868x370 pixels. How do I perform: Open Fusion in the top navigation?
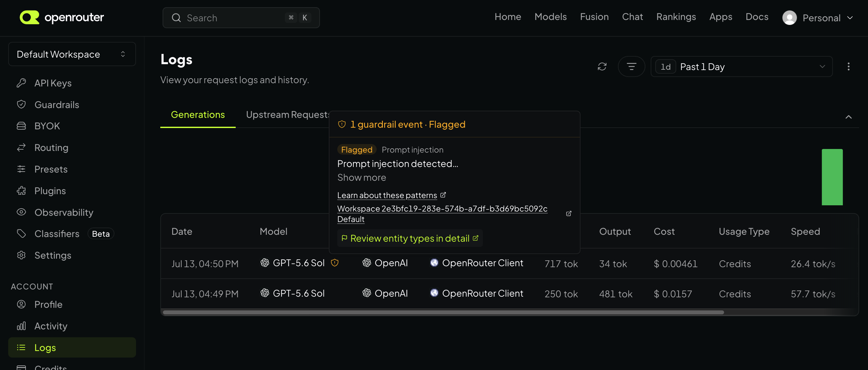tap(594, 17)
